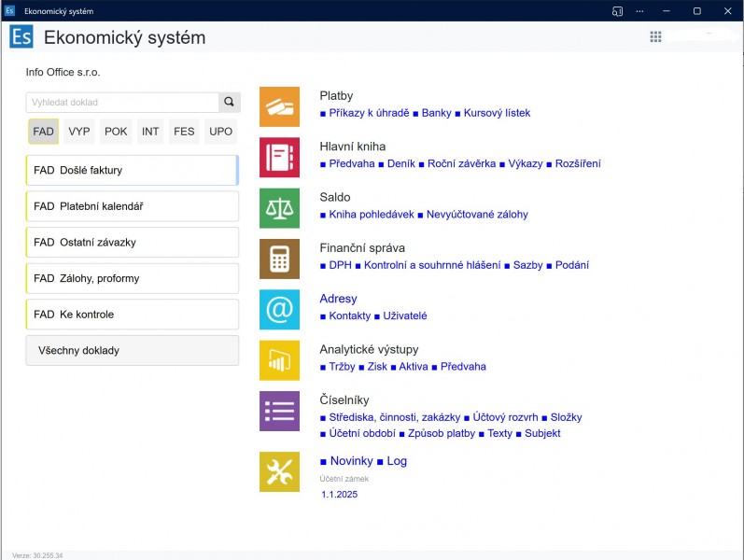This screenshot has height=560, width=744.
Task: Click the orange Platby cards icon
Action: [279, 106]
